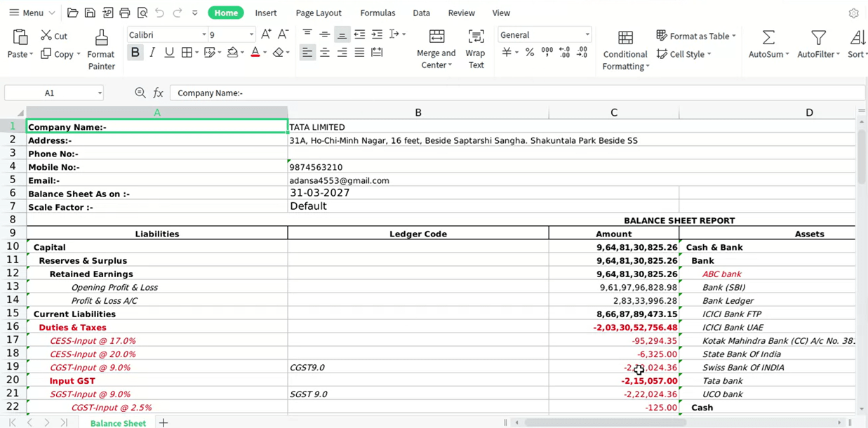Click the Distributed alignment icon
Image resolution: width=868 pixels, height=428 pixels.
(377, 52)
